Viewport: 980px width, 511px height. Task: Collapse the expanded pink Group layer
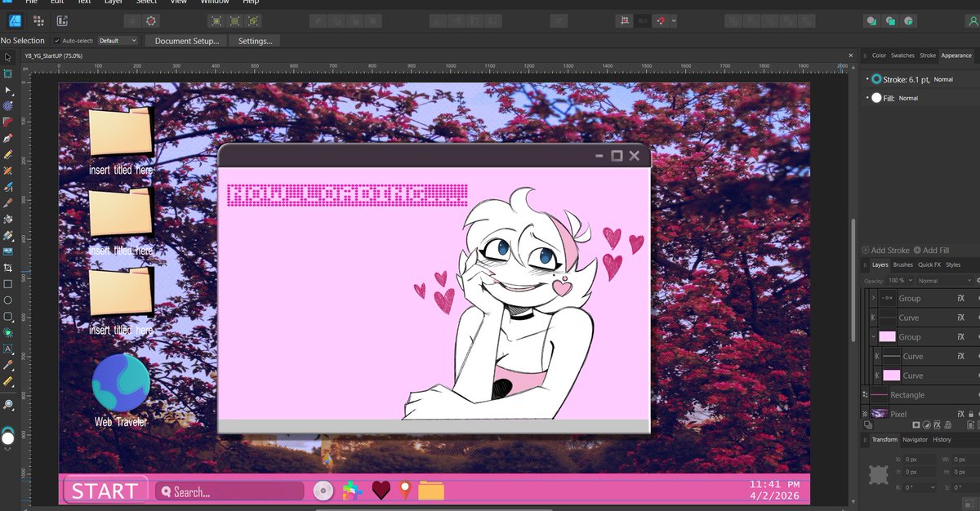(873, 336)
